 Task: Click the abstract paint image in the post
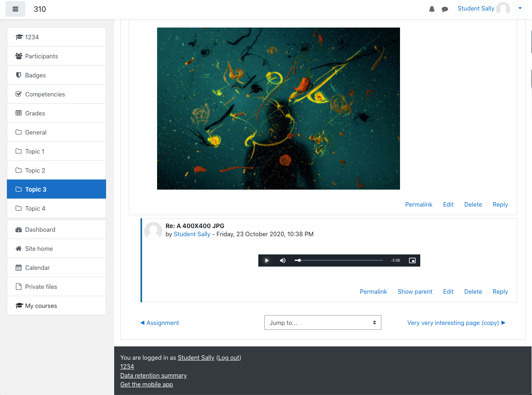(x=279, y=109)
